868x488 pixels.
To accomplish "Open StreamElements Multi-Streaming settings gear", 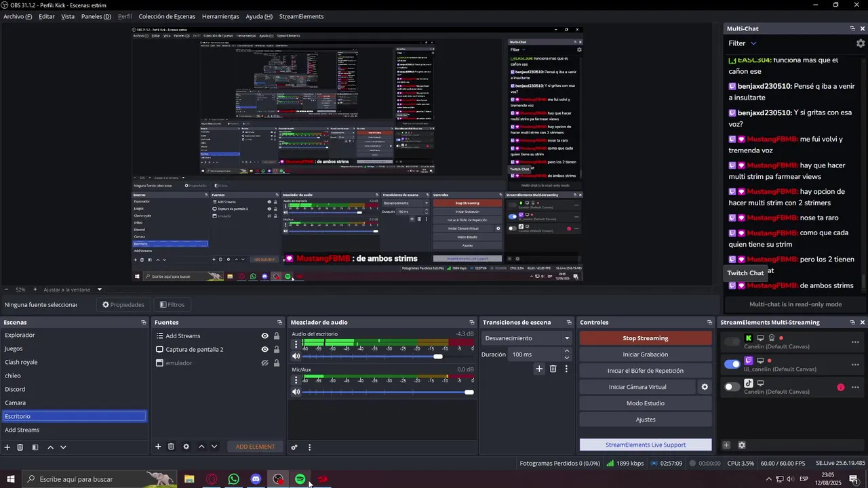I will coord(741,445).
